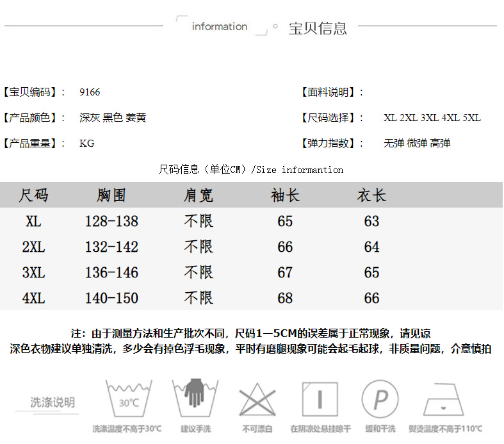Click the 尺码 column header

(x=33, y=195)
